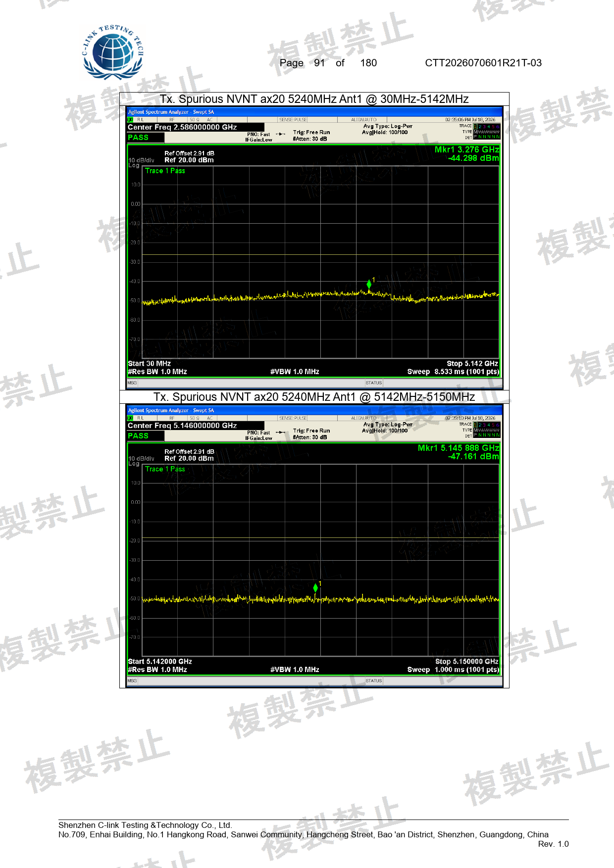Click the footer address line 'No.709, Enhai Building'
Image resolution: width=614 pixels, height=868 pixels.
(304, 834)
